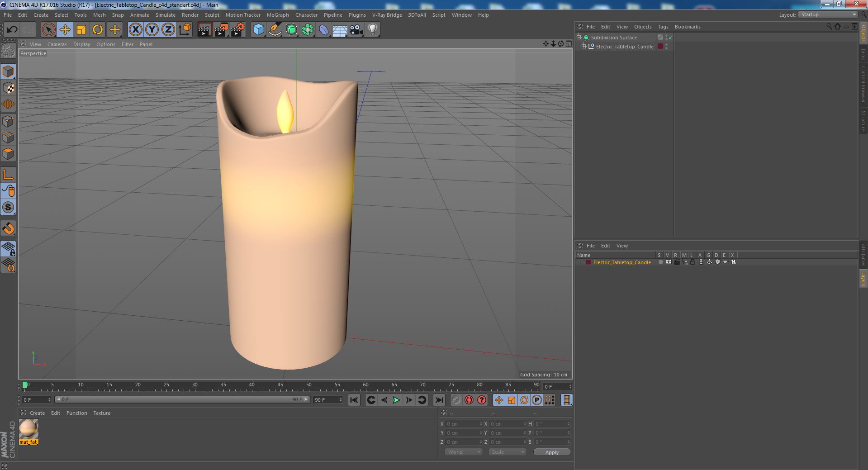Toggle render visibility of Electric_Tabletop_Candle layer
The image size is (868, 470).
point(677,262)
